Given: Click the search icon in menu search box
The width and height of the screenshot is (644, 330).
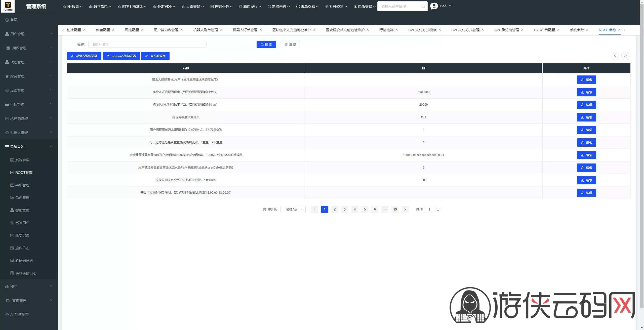Looking at the screenshot, I should (423, 6).
